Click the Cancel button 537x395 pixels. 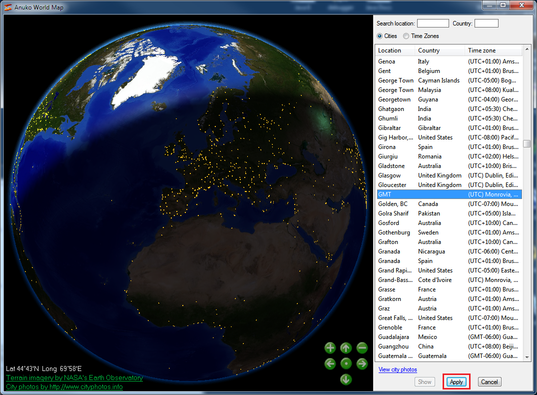click(x=489, y=382)
